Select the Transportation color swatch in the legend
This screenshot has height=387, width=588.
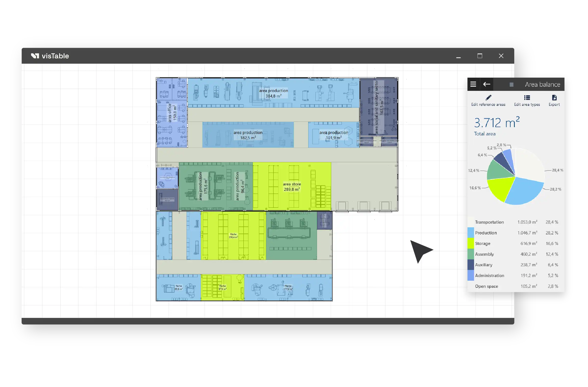[470, 222]
